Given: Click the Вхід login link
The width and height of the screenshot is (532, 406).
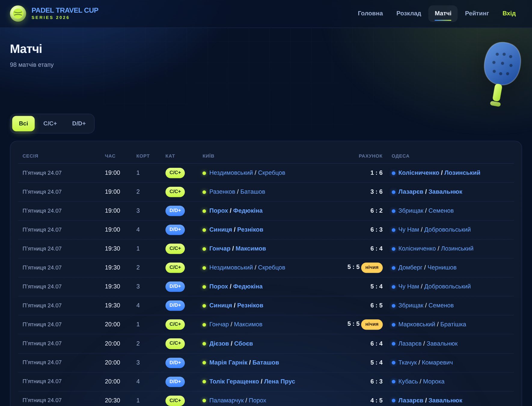Looking at the screenshot, I should click(x=509, y=14).
